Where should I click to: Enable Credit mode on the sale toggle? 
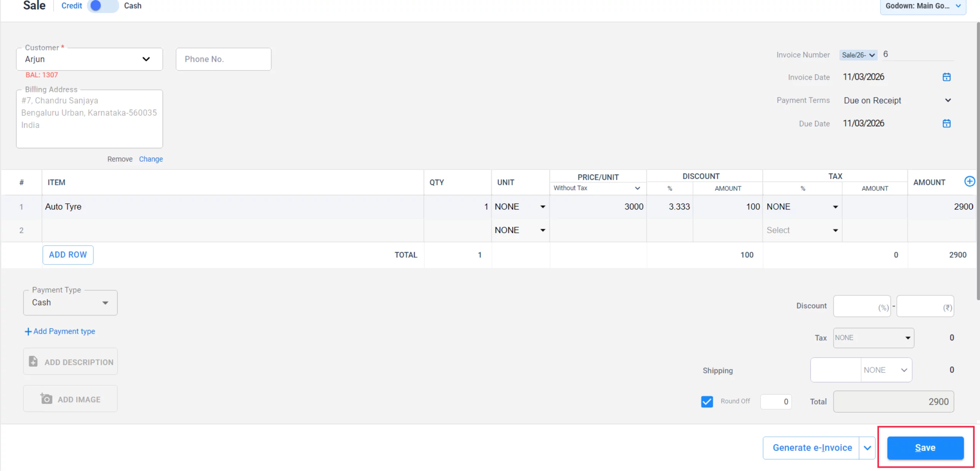click(x=95, y=6)
